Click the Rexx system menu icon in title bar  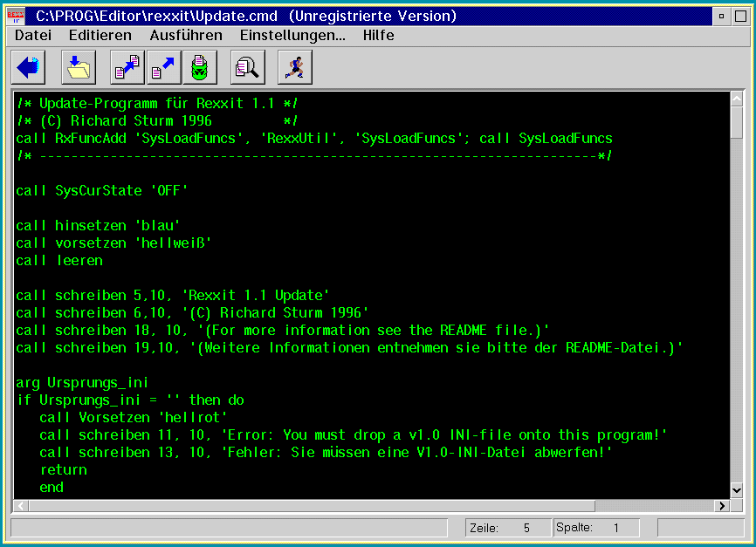tap(17, 16)
